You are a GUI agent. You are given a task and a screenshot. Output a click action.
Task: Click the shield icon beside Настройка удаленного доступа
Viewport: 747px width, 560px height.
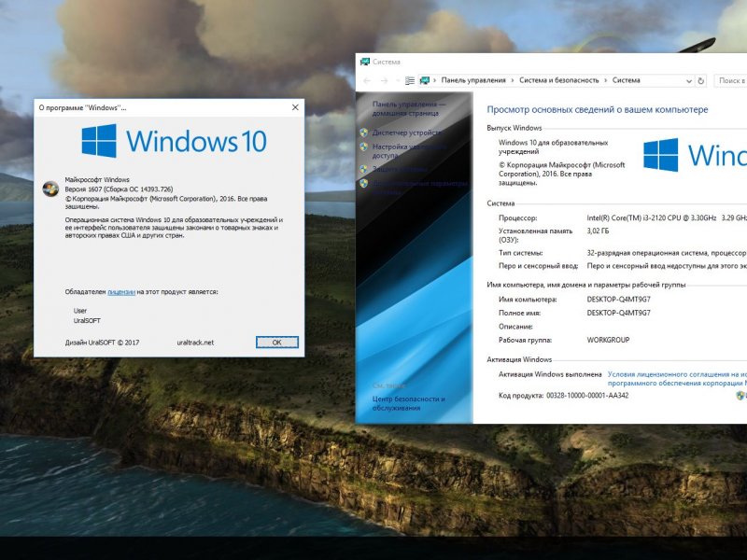pyautogui.click(x=364, y=147)
